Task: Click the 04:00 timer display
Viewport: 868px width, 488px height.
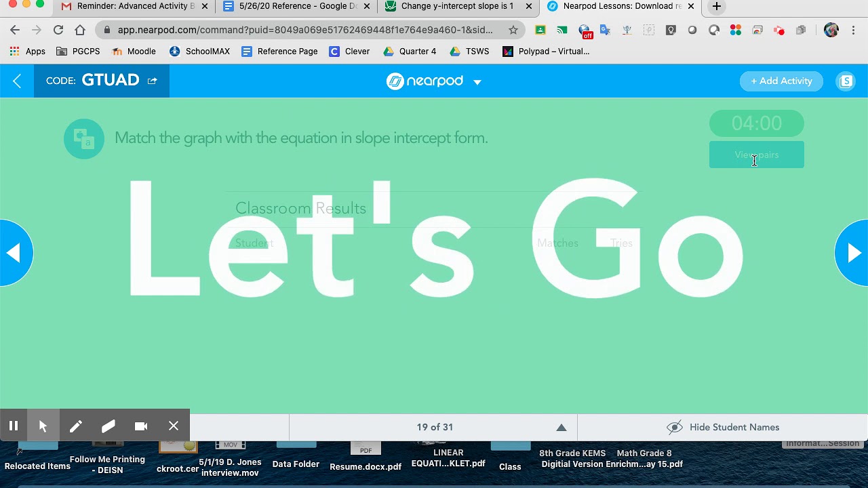Action: coord(756,123)
